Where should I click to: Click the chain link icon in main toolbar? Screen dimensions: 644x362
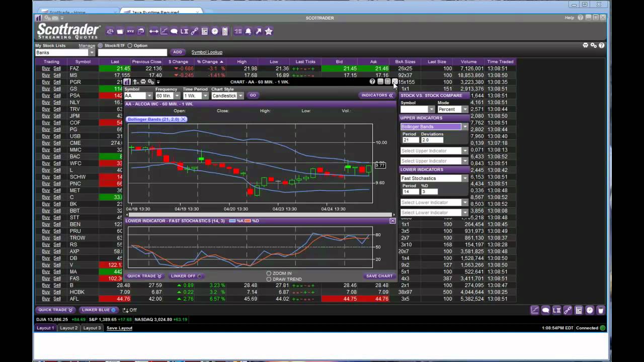tap(194, 31)
